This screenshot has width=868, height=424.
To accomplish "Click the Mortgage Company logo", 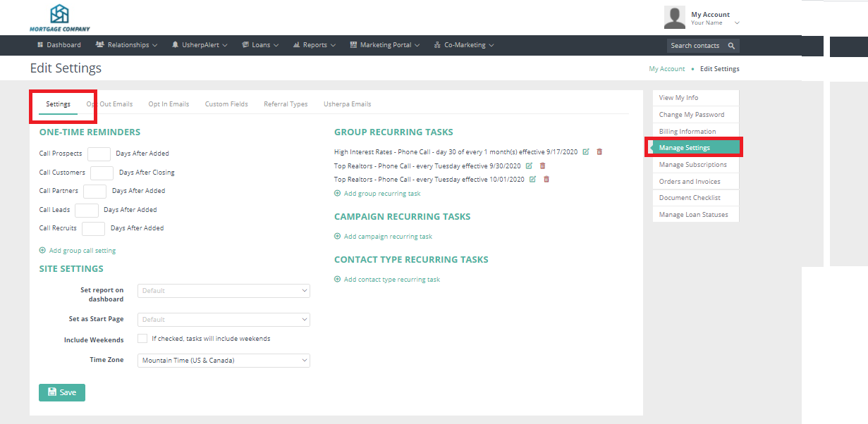I will coord(60,18).
